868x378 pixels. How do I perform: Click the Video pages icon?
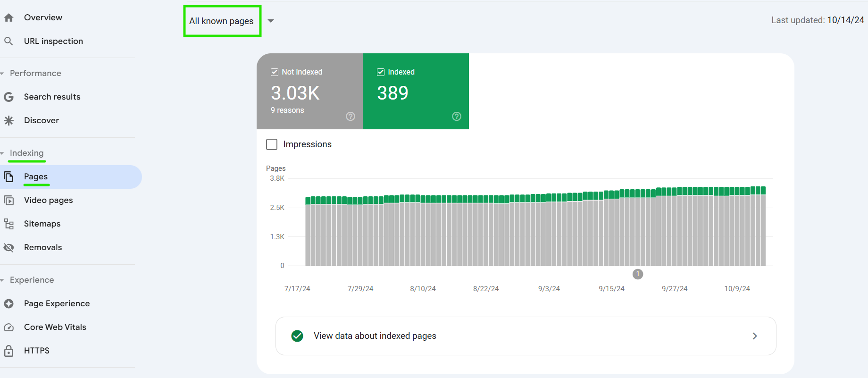click(8, 201)
